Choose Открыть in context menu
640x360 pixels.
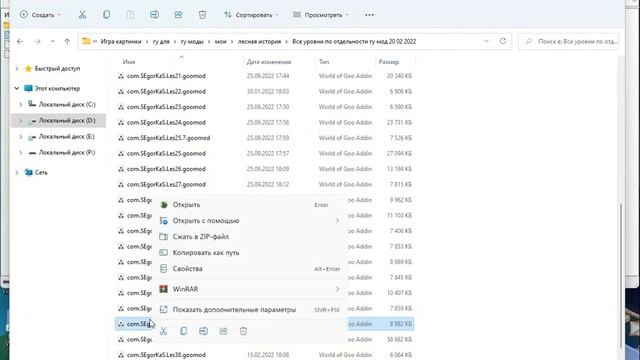[x=250, y=205]
